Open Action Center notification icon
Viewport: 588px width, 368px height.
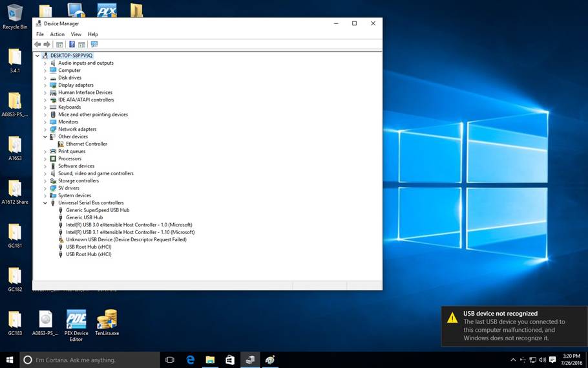click(552, 360)
